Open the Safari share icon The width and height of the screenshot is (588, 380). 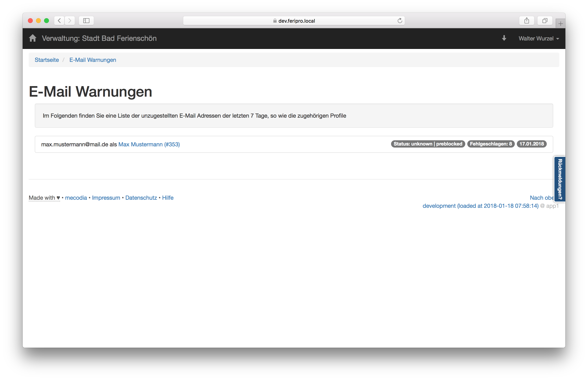point(527,21)
